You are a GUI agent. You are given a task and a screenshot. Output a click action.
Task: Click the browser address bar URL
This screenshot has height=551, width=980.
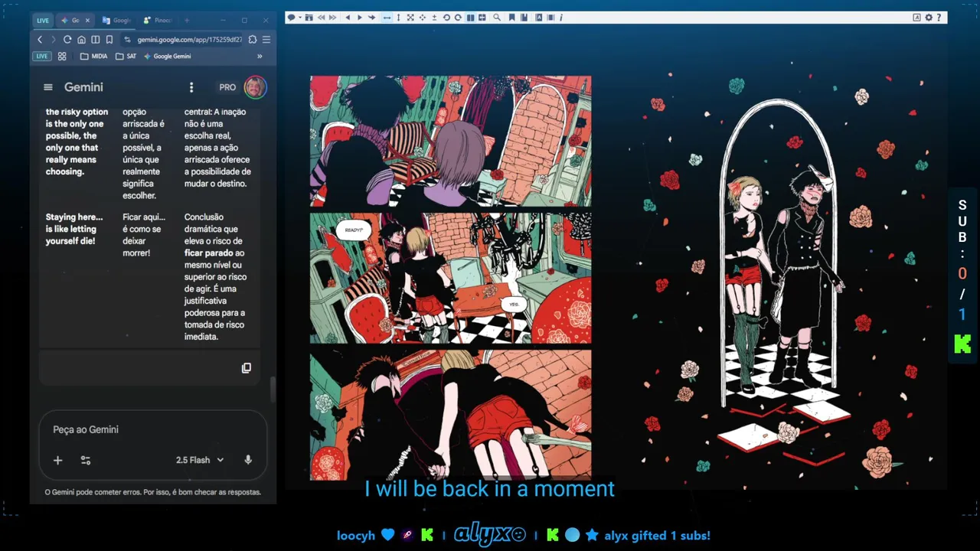189,40
